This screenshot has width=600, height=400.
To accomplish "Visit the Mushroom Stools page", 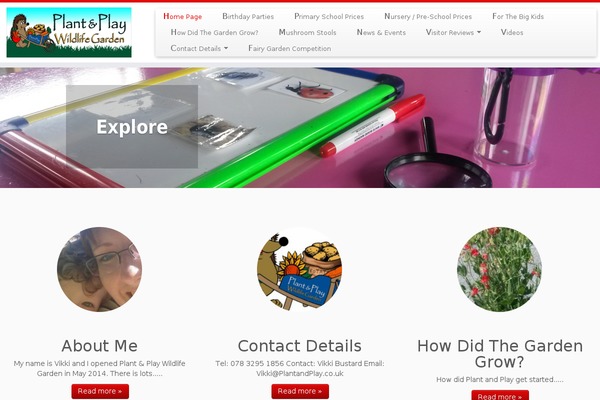I will 307,33.
